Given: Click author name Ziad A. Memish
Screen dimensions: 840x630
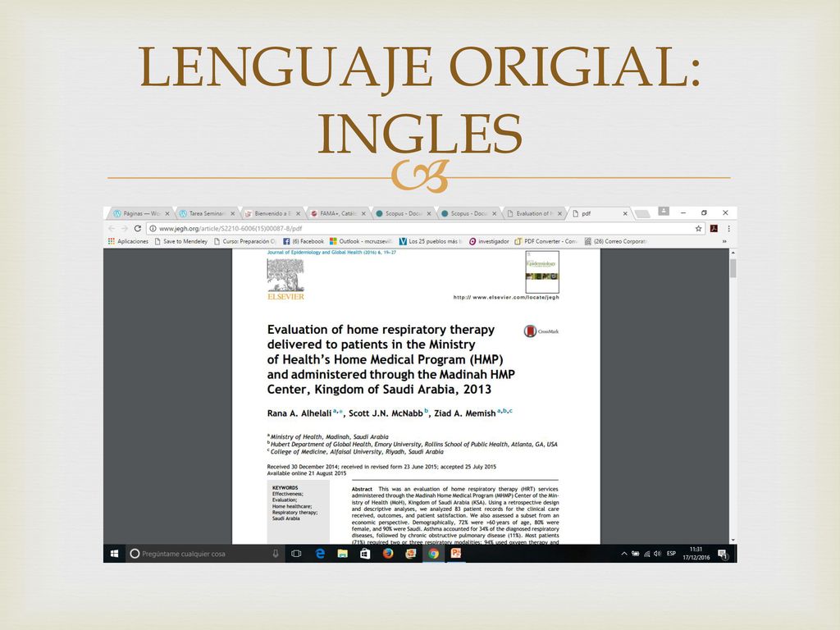Looking at the screenshot, I should tap(464, 413).
